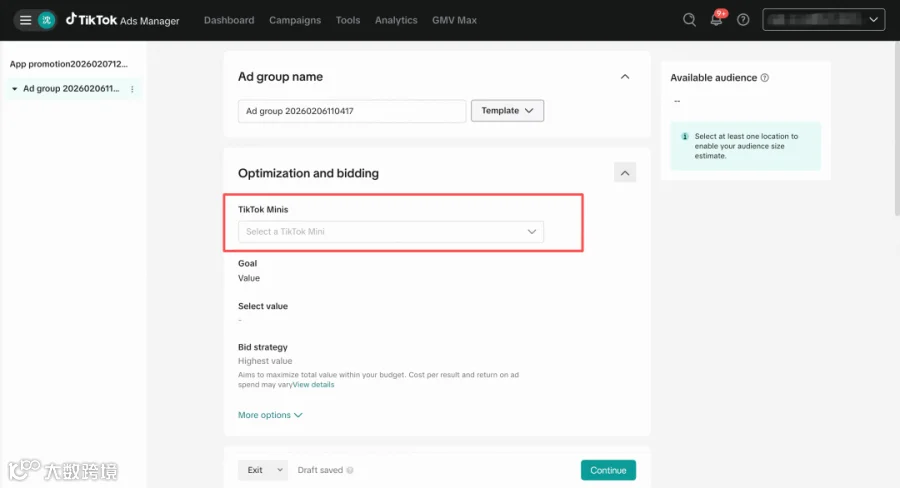Screen dimensions: 900x488
Task: Click the TikTok Ads Manager logo
Action: pos(122,20)
